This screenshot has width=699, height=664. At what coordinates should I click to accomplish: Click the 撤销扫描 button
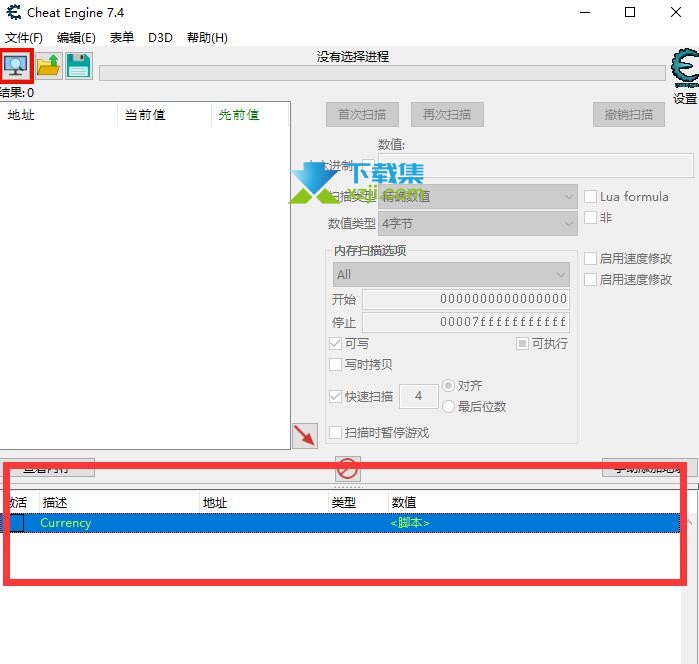(629, 115)
